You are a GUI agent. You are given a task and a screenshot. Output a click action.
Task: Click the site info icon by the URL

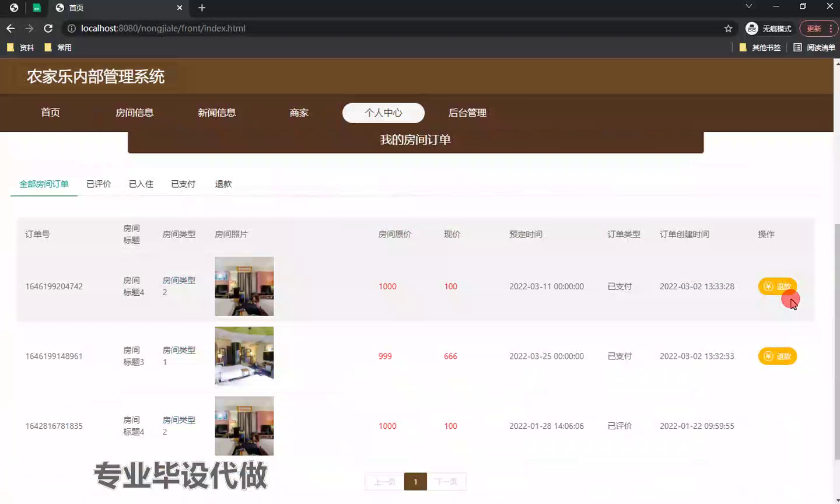(71, 28)
